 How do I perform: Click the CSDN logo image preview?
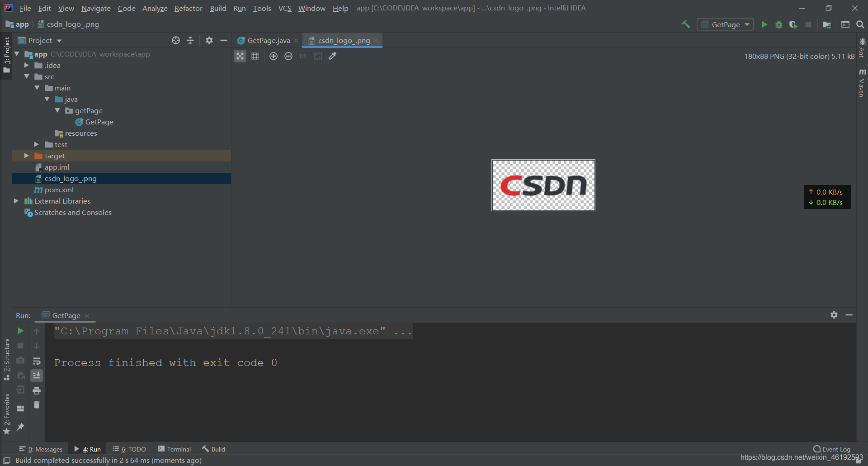543,185
